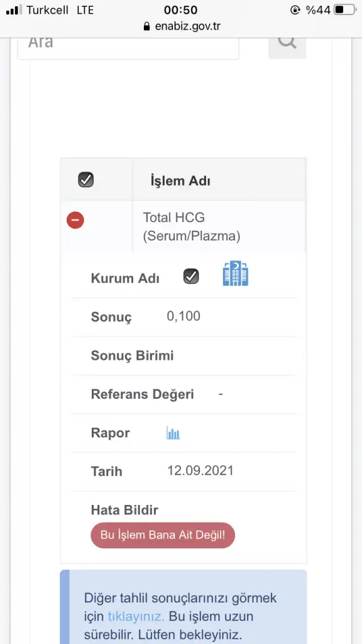Tap the 00:50 clock in status bar
Image resolution: width=362 pixels, height=644 pixels.
(180, 10)
